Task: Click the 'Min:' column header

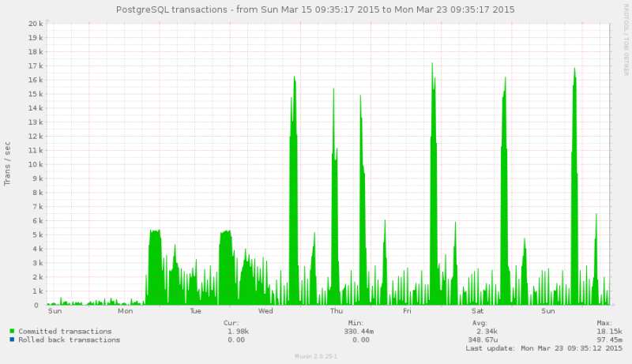Action: point(356,323)
